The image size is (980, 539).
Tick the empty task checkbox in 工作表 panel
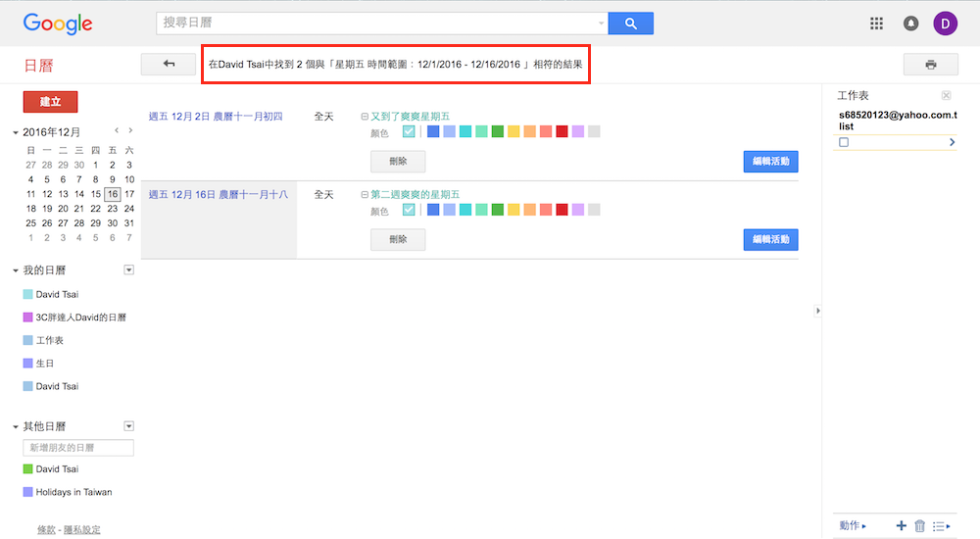[x=844, y=142]
